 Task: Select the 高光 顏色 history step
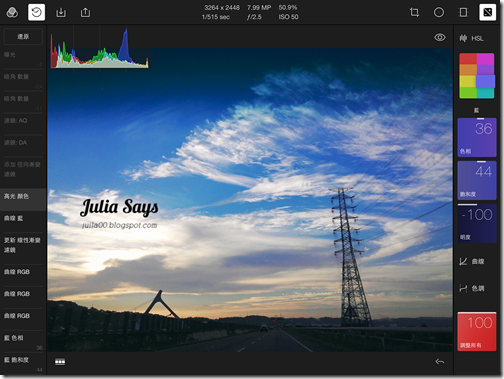[23, 199]
